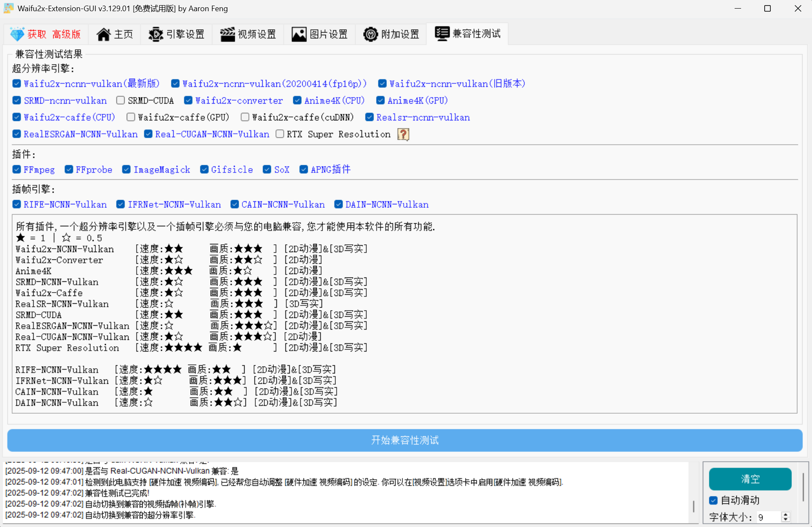Open the 图片设置 tab

coord(320,34)
